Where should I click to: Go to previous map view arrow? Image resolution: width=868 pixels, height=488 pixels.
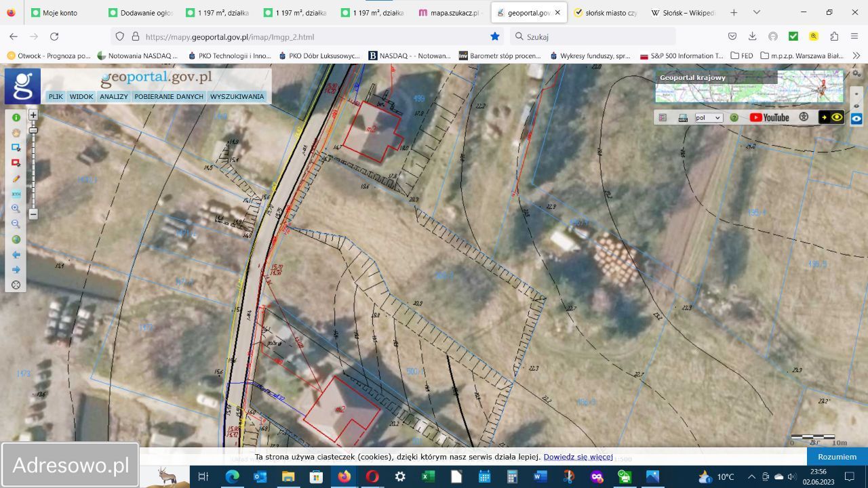click(16, 255)
